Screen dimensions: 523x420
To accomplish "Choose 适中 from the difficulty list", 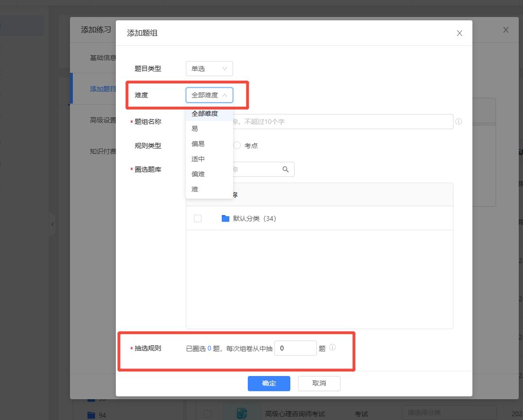I will point(198,159).
